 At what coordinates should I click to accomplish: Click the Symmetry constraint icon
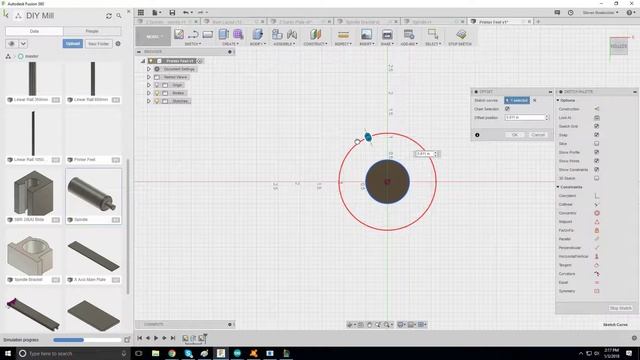click(x=597, y=291)
